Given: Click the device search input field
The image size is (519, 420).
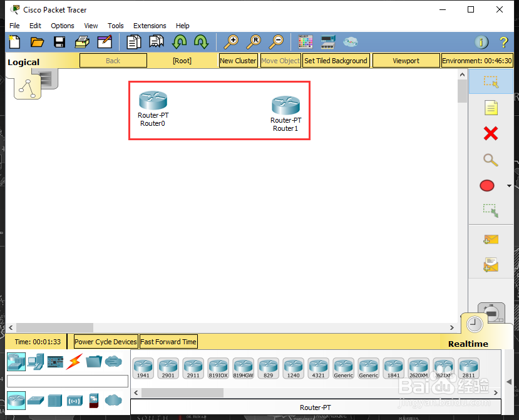Looking at the screenshot, I should click(x=68, y=381).
